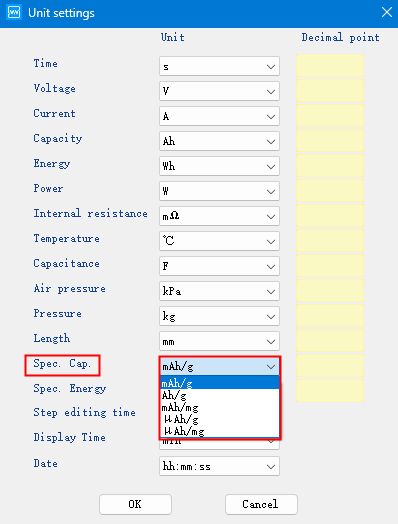Select highlighted mAh/g list option
The image size is (398, 524).
(220, 383)
